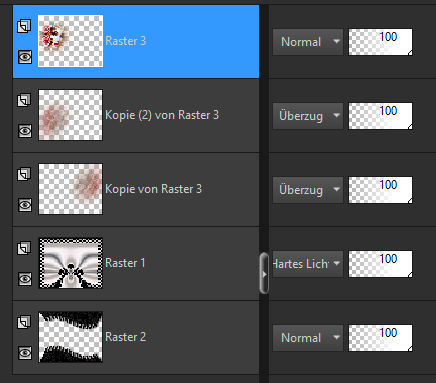Open the Überzug blend dropdown of Kopie (2) von Raster 3
The height and width of the screenshot is (383, 436).
[x=308, y=116]
